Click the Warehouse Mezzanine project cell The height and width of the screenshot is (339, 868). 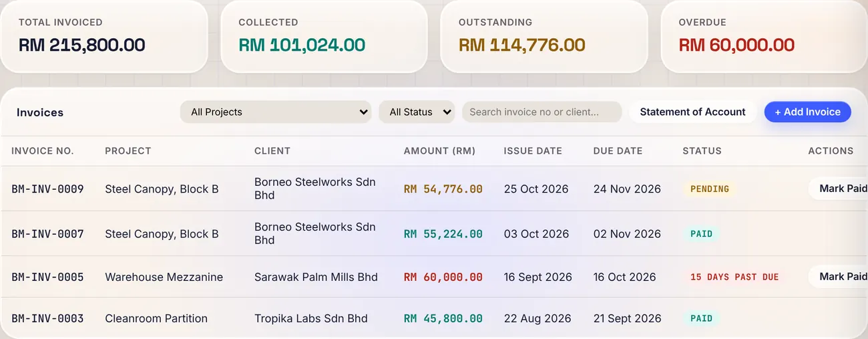(164, 277)
